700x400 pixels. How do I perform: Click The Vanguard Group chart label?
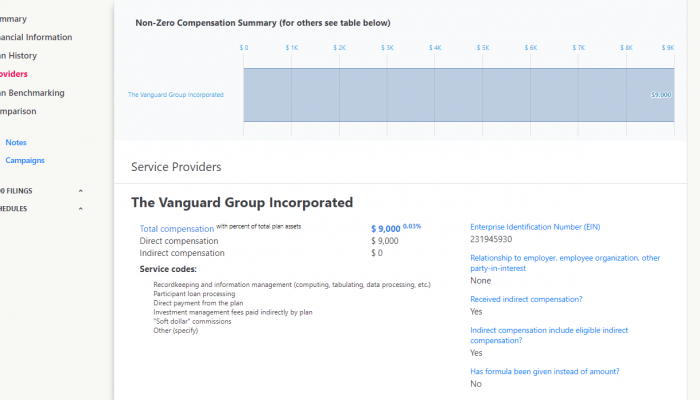click(175, 95)
